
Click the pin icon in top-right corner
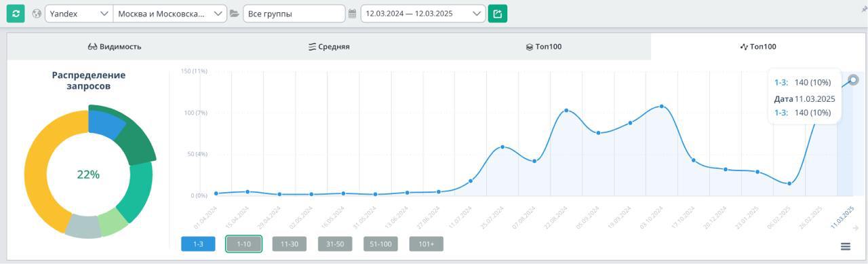pos(863,9)
